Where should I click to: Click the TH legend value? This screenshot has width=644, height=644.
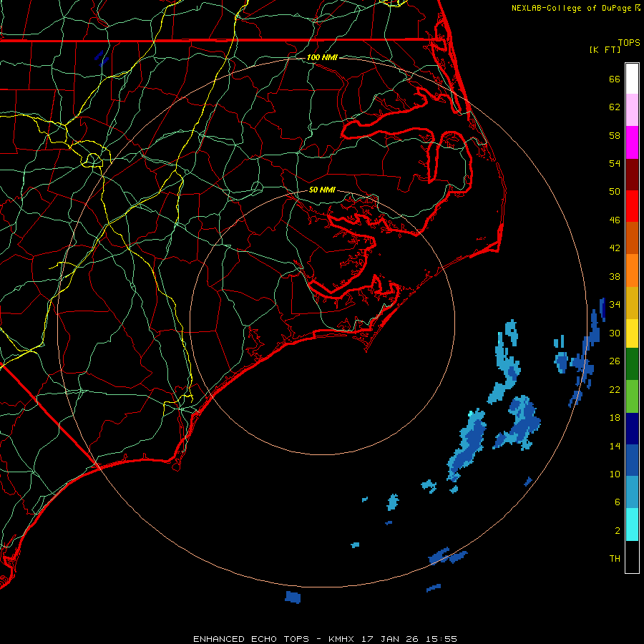click(x=615, y=559)
